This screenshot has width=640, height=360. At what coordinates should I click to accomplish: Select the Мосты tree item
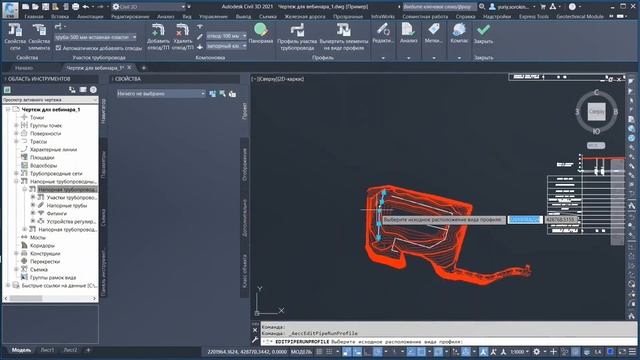click(38, 238)
